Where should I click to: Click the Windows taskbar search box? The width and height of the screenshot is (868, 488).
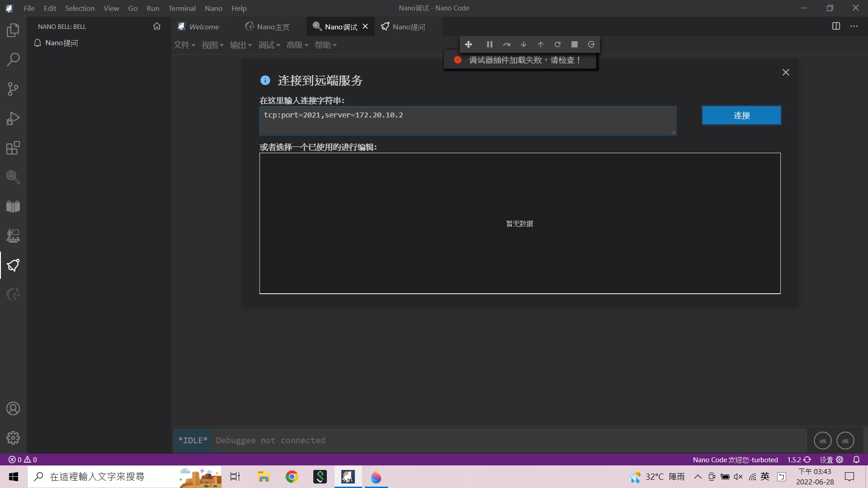(x=124, y=477)
